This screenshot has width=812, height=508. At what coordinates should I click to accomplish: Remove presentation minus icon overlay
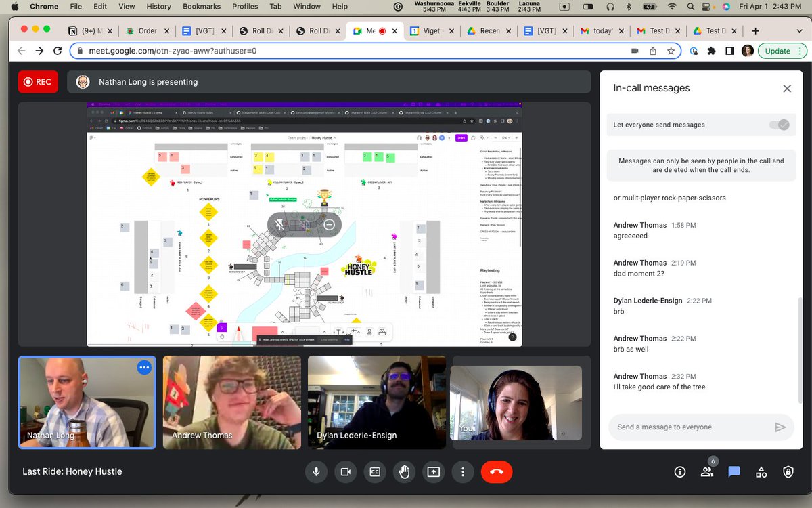(x=329, y=224)
